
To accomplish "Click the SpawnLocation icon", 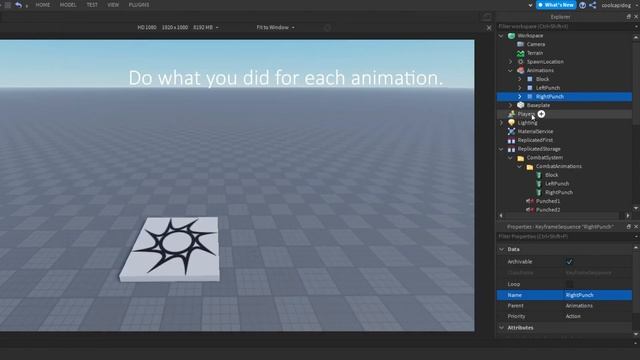I will click(x=520, y=62).
